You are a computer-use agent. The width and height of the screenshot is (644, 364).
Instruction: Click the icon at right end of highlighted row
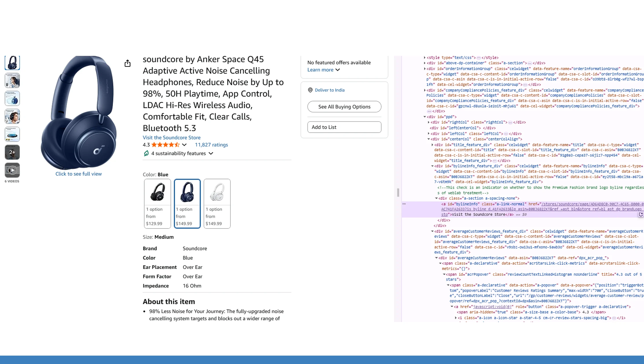641,215
